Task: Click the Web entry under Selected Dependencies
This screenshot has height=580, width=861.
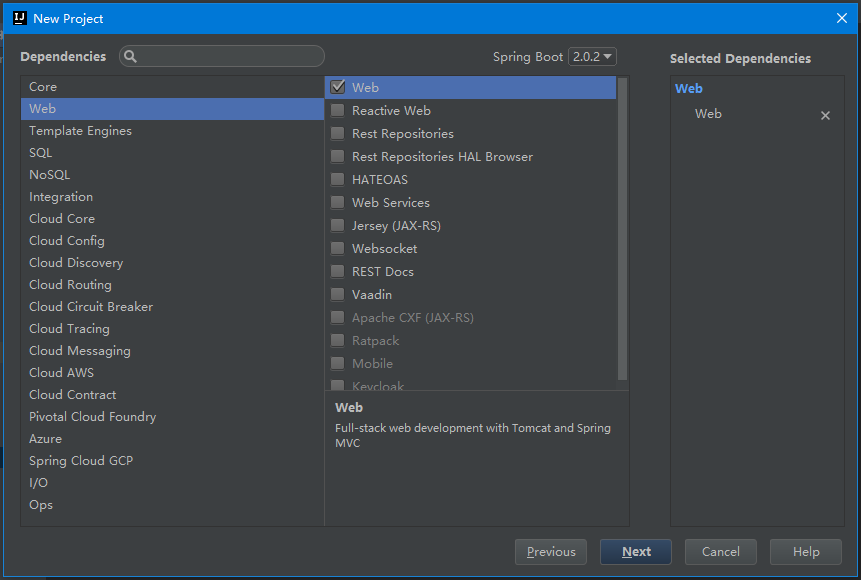Action: click(708, 114)
